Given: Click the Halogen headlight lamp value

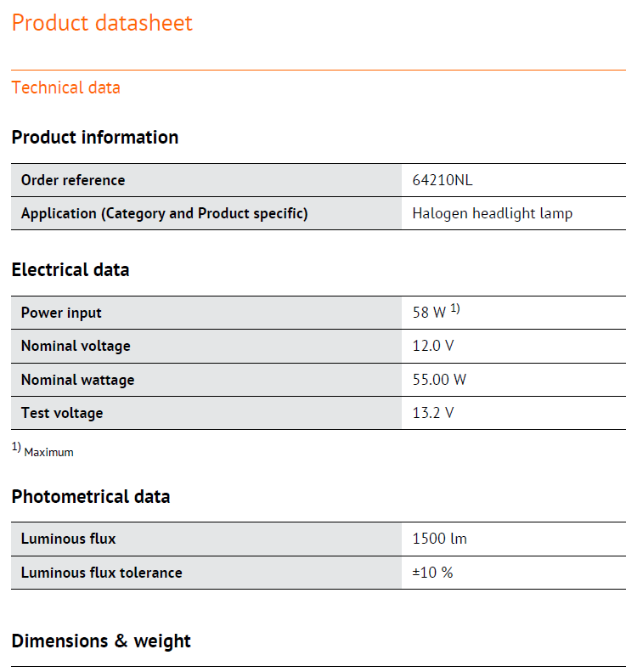Looking at the screenshot, I should point(492,213).
